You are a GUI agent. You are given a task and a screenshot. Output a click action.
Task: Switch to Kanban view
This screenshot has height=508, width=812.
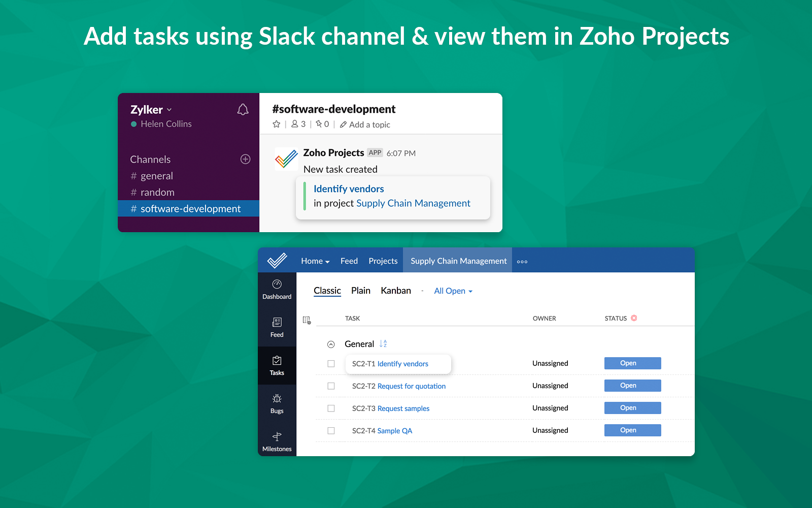396,291
